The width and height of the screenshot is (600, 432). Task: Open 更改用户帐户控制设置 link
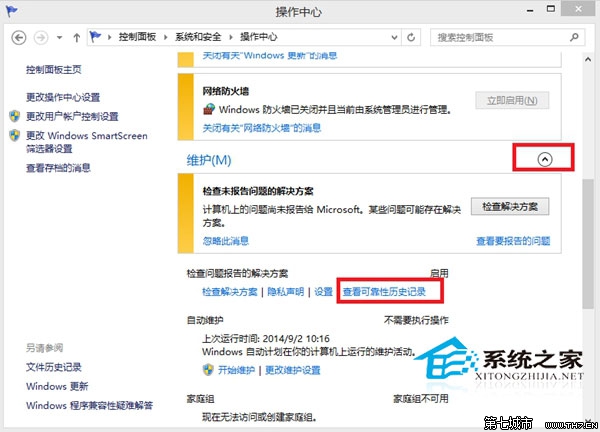click(72, 116)
